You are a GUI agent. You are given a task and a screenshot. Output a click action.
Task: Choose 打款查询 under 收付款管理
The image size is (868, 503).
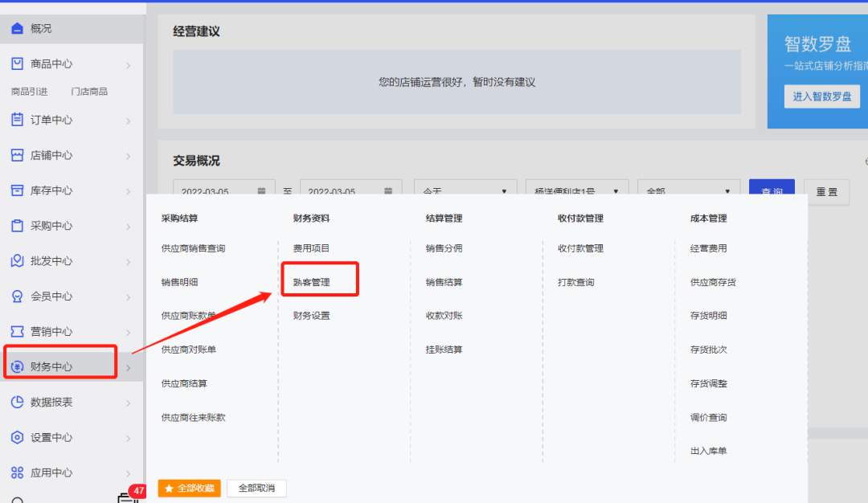(x=575, y=283)
